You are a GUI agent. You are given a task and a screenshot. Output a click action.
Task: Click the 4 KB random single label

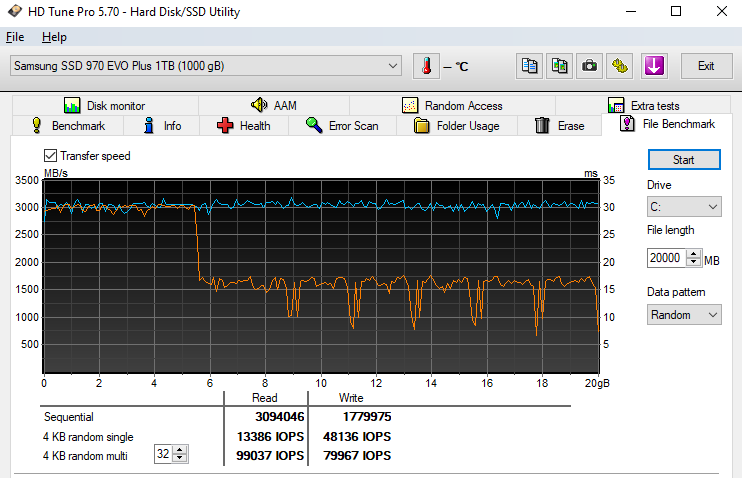[x=88, y=437]
